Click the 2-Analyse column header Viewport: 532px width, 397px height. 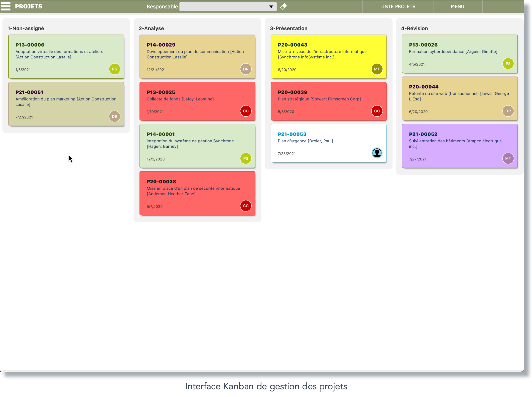tap(151, 28)
